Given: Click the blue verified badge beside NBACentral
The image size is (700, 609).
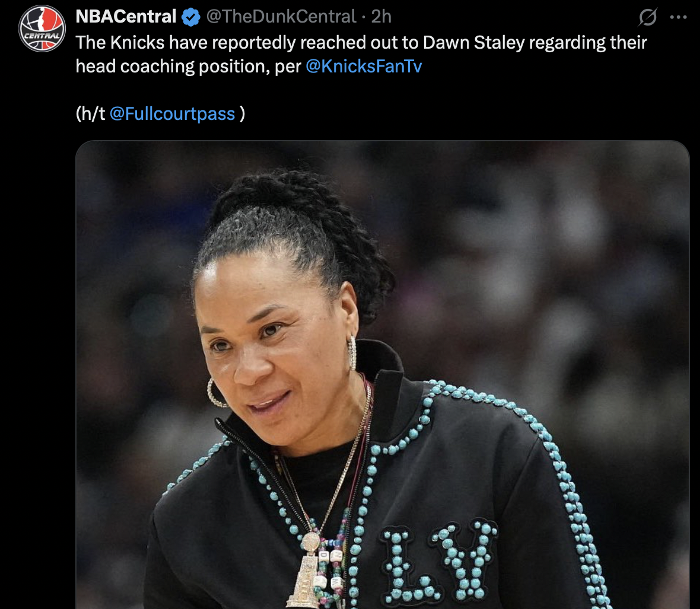Looking at the screenshot, I should tap(191, 17).
